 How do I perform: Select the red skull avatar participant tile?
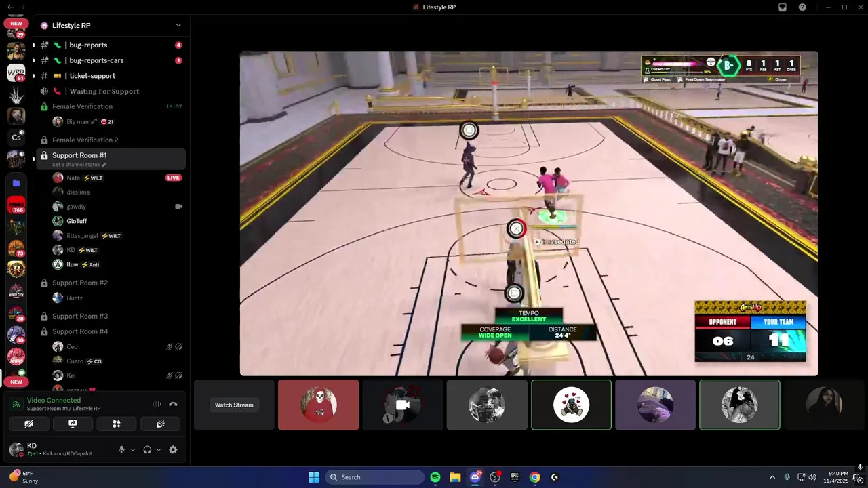point(318,405)
